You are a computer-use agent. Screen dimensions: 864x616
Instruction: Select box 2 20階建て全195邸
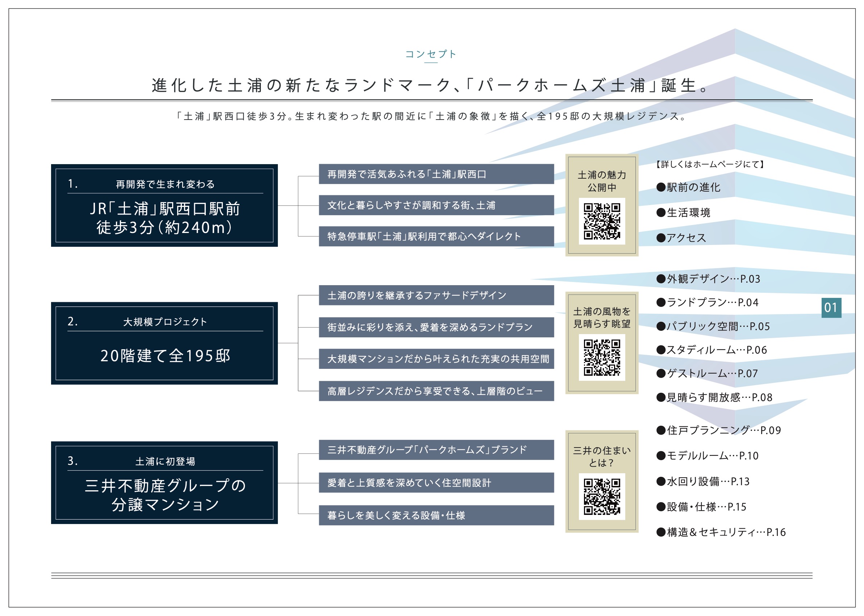(164, 343)
